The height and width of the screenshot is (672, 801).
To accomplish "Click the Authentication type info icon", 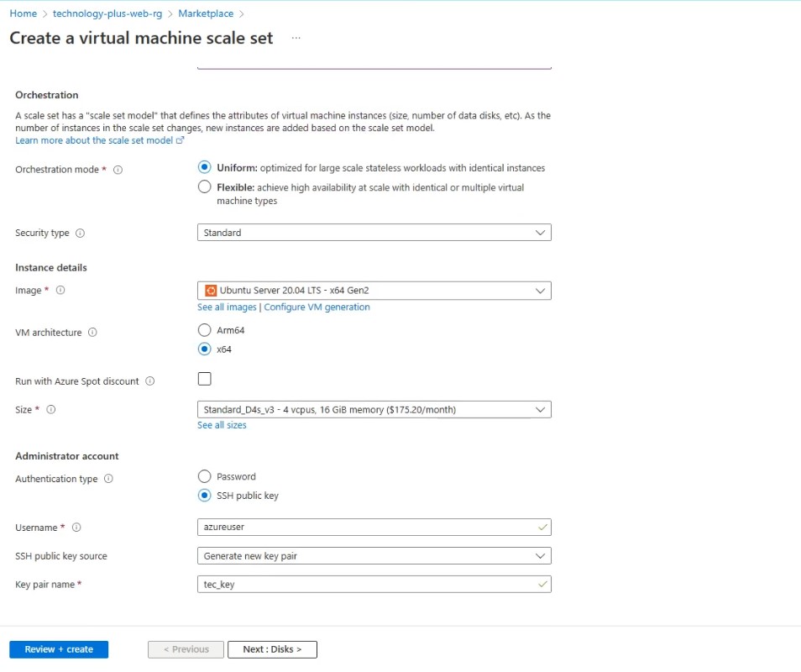I will tap(108, 480).
